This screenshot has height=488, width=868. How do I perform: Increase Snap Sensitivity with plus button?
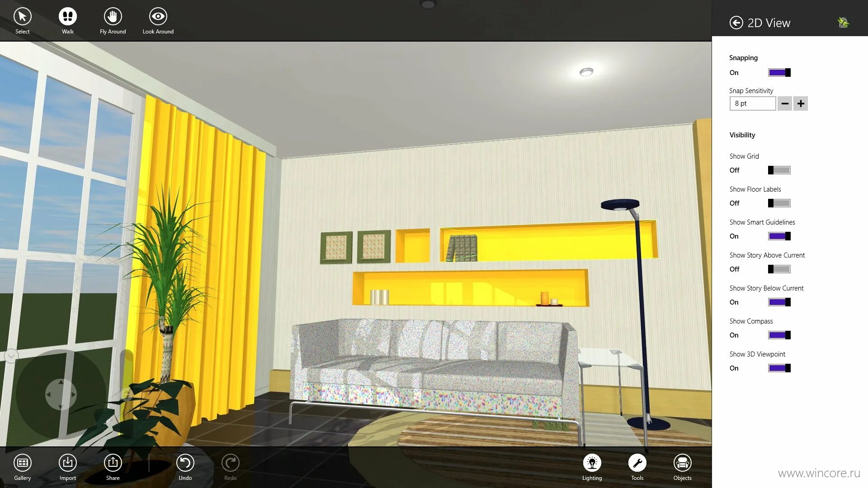801,103
